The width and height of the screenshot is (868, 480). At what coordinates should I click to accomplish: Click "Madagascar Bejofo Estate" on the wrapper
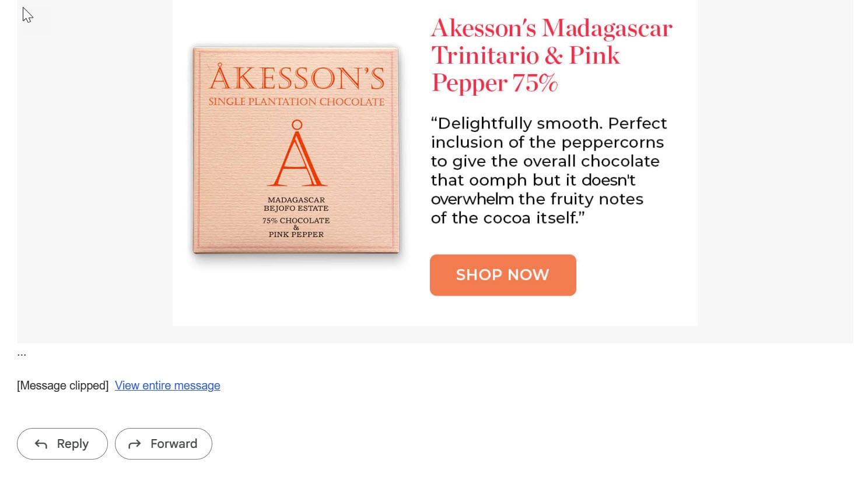coord(296,204)
